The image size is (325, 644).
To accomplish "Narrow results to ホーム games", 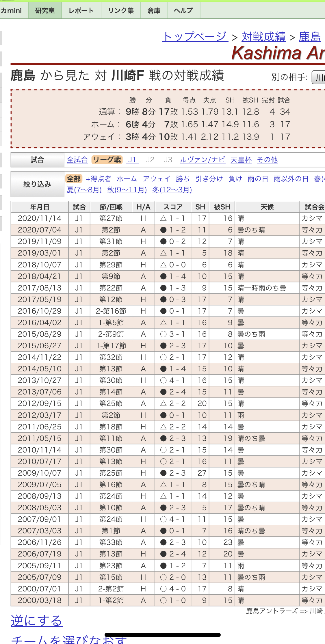I will tap(127, 179).
